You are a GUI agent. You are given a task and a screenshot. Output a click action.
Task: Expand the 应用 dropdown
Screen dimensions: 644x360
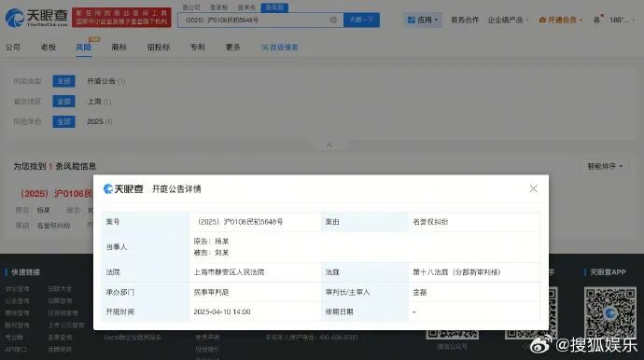pyautogui.click(x=423, y=20)
